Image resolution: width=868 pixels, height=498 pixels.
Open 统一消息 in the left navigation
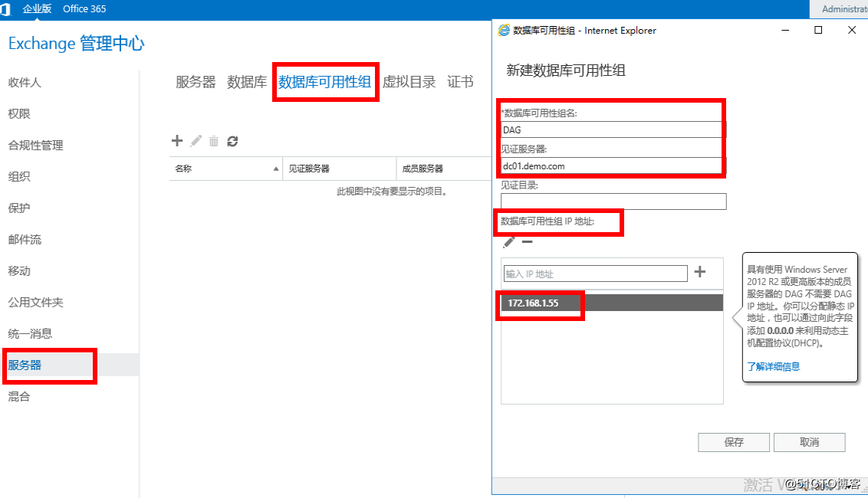click(30, 334)
